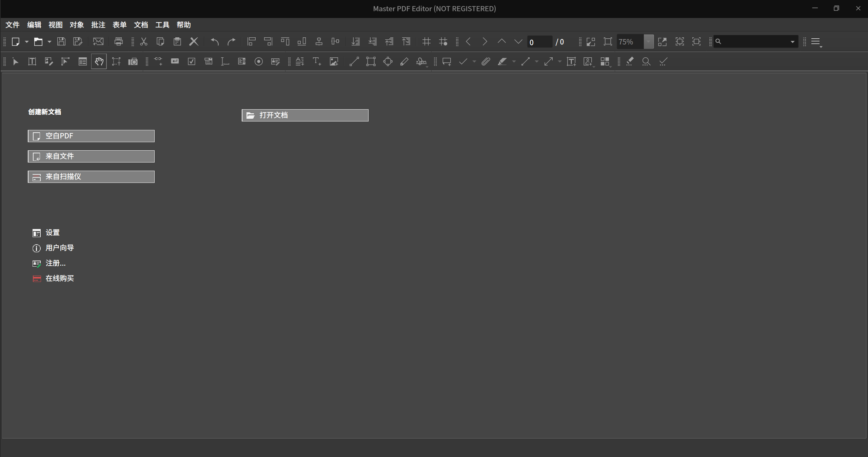
Task: Open the 用户向导 link
Action: tap(53, 248)
